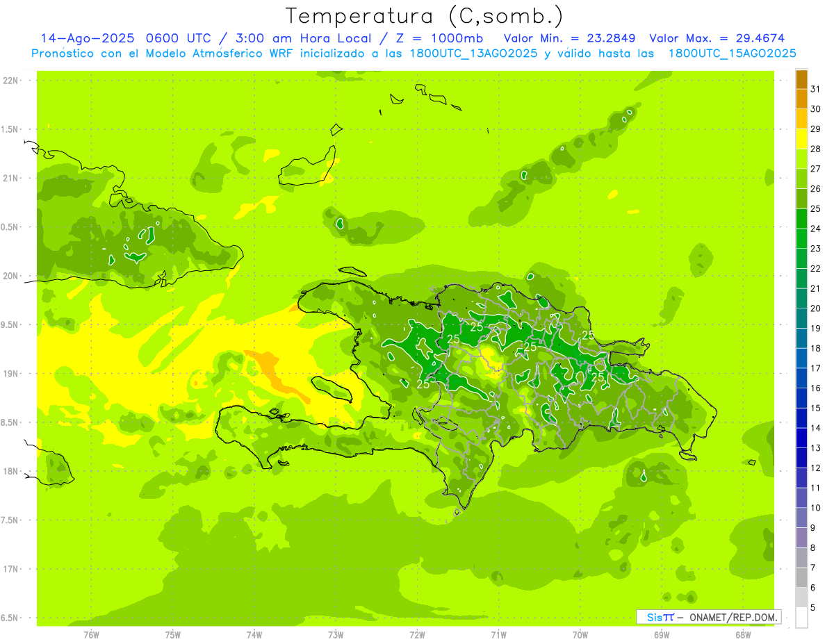
Task: Click the legend value '13'
Action: tap(815, 448)
